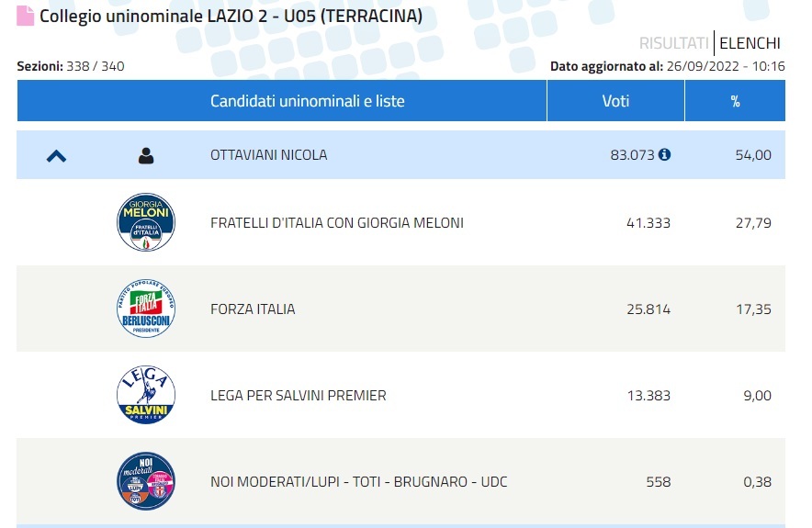Screen dimensions: 812x528
Task: Switch to the RISULTATI tab
Action: (673, 43)
